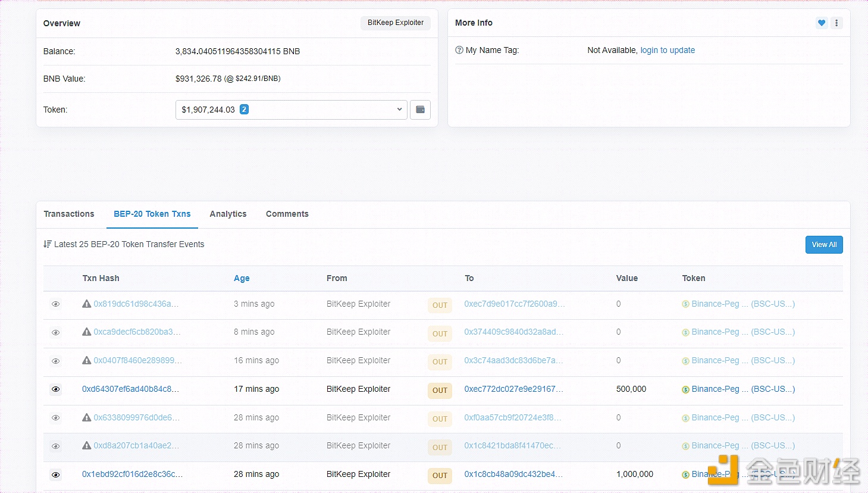This screenshot has width=868, height=493.
Task: Open the three-dot options menu in More Info
Action: [x=836, y=23]
